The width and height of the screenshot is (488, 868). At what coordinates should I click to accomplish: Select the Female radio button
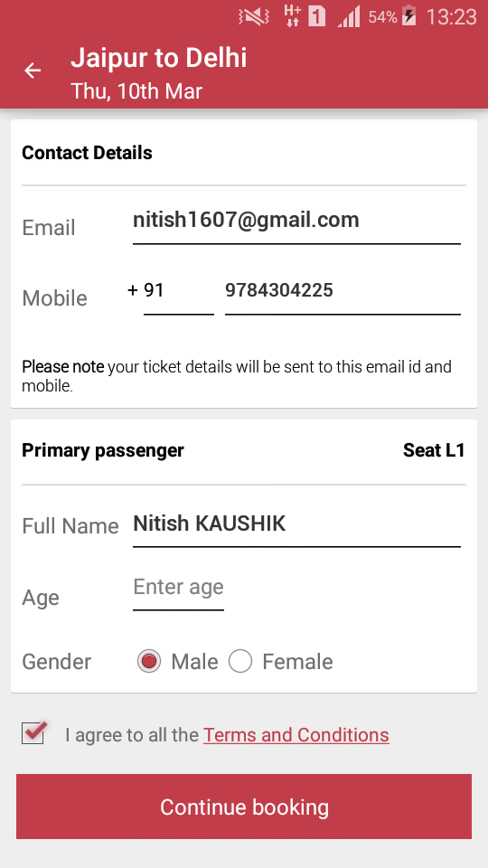pos(240,661)
